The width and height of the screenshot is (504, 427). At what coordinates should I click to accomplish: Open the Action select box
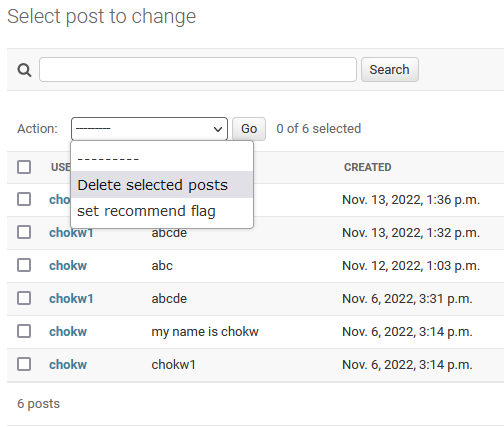click(149, 129)
